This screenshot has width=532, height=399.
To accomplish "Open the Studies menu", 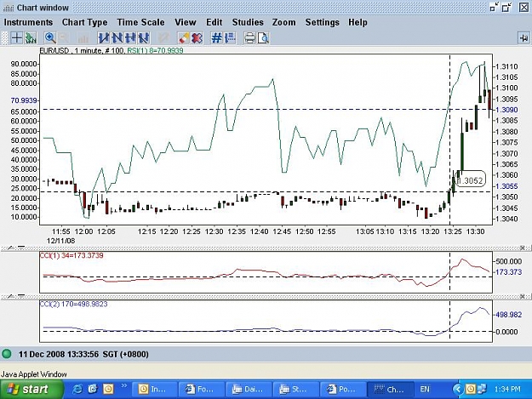I will point(248,22).
